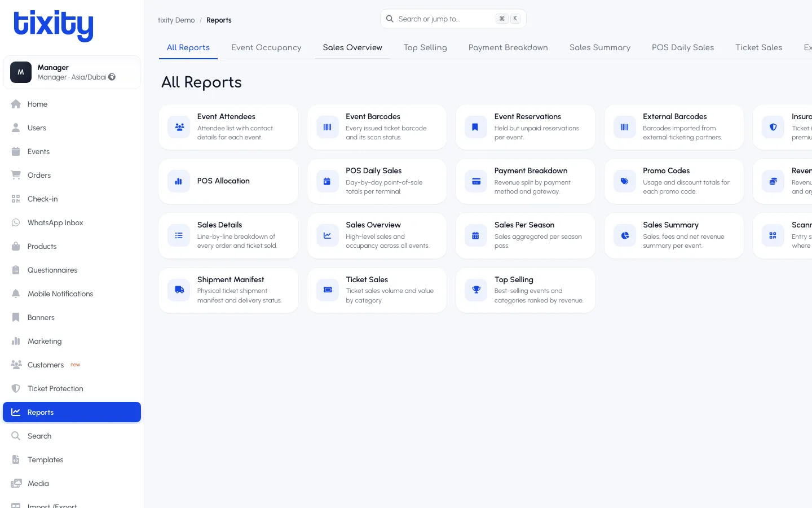Image resolution: width=812 pixels, height=508 pixels.
Task: Switch to the Sales Overview tab
Action: (352, 47)
